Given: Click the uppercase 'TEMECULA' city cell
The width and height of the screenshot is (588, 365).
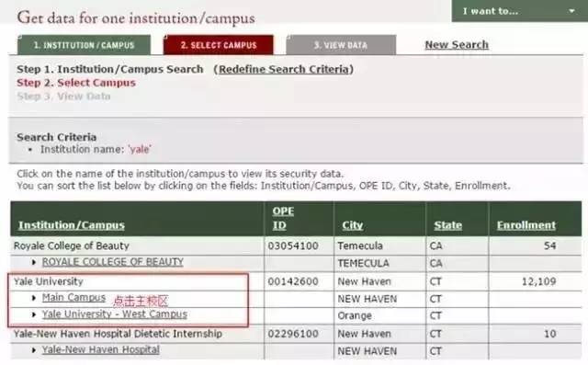Looking at the screenshot, I should pyautogui.click(x=363, y=263).
